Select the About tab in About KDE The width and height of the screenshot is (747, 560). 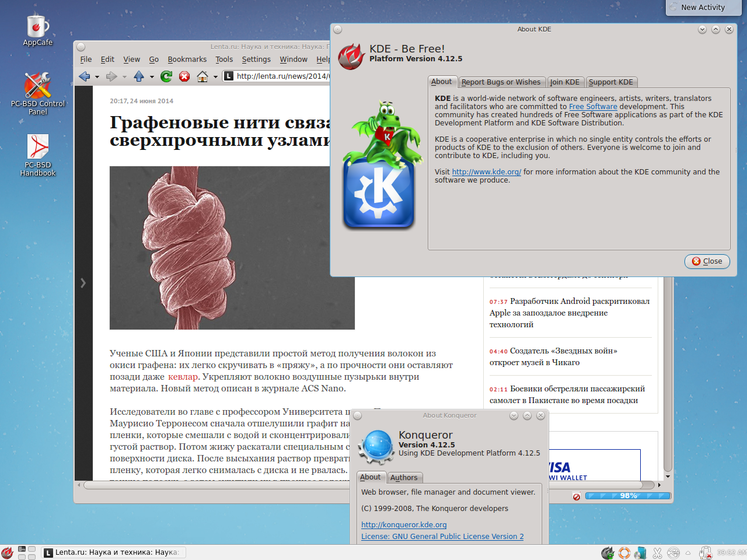point(442,82)
